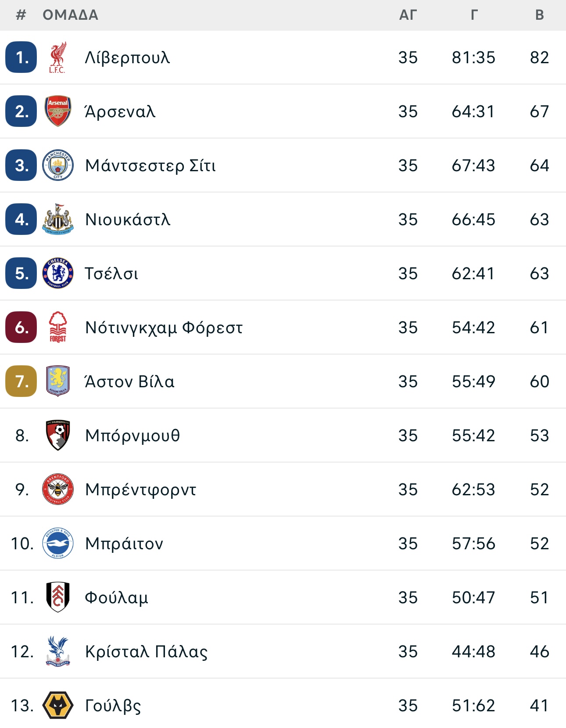Image resolution: width=566 pixels, height=728 pixels.
Task: Tap the Manchester City crest
Action: 58,165
